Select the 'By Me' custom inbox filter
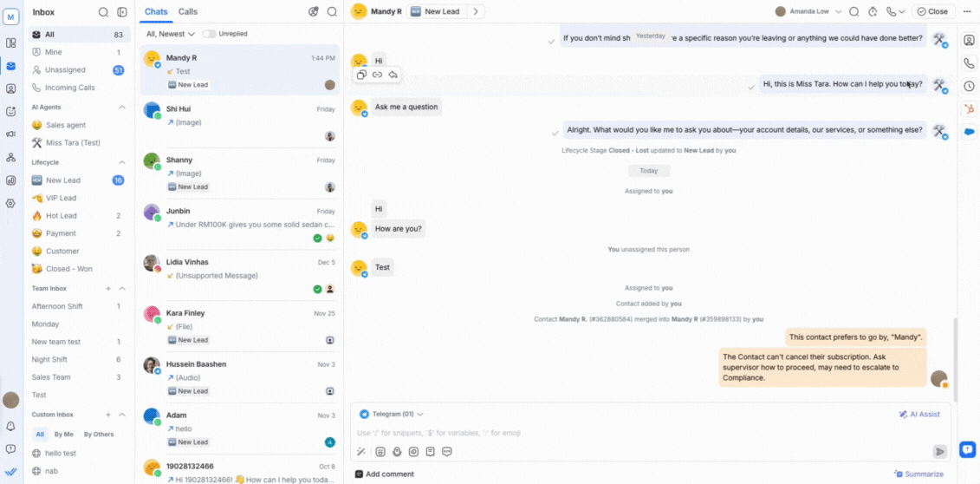The image size is (980, 484). tap(63, 435)
